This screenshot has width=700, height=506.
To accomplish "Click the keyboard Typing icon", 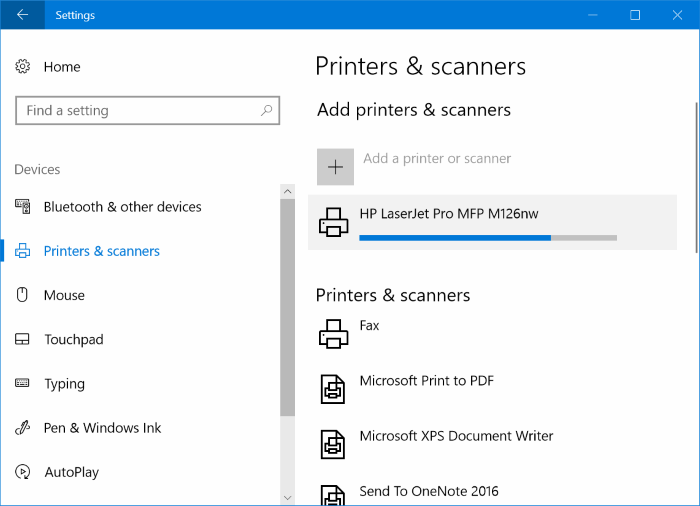I will pyautogui.click(x=22, y=383).
